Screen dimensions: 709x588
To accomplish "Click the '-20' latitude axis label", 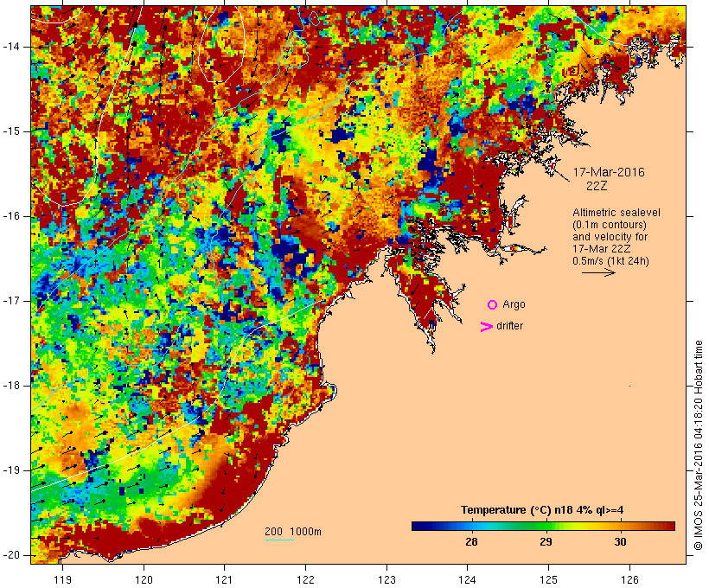I will click(11, 555).
